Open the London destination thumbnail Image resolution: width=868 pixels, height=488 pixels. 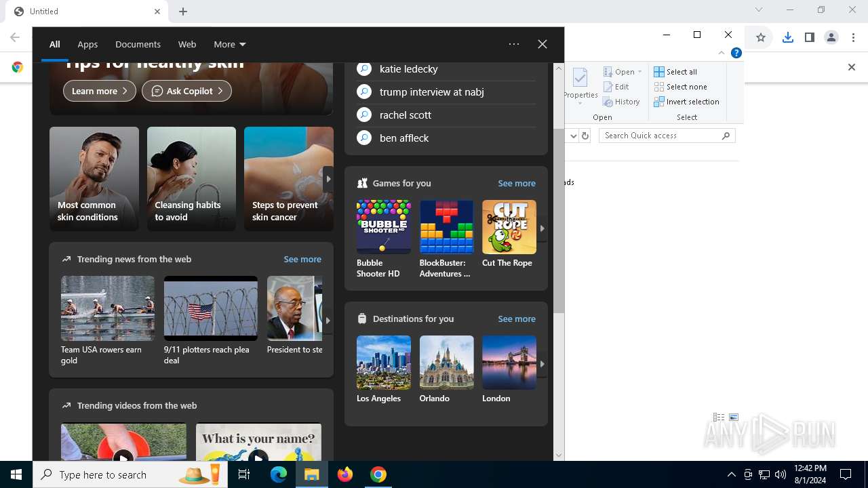pyautogui.click(x=509, y=363)
